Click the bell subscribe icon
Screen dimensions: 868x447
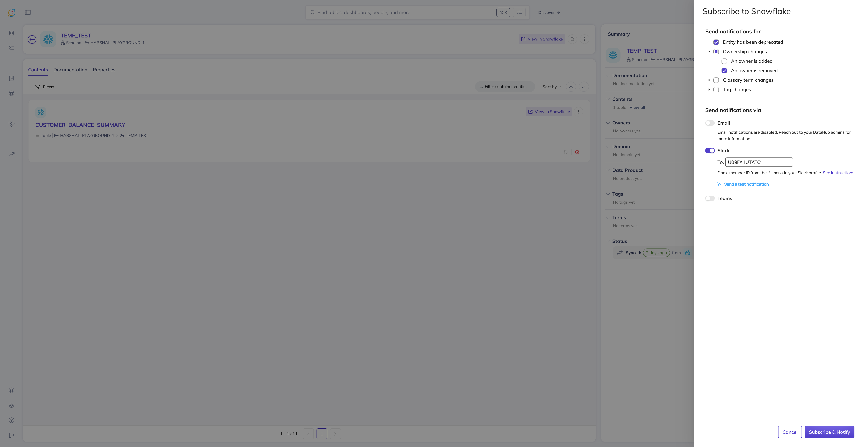[x=572, y=39]
